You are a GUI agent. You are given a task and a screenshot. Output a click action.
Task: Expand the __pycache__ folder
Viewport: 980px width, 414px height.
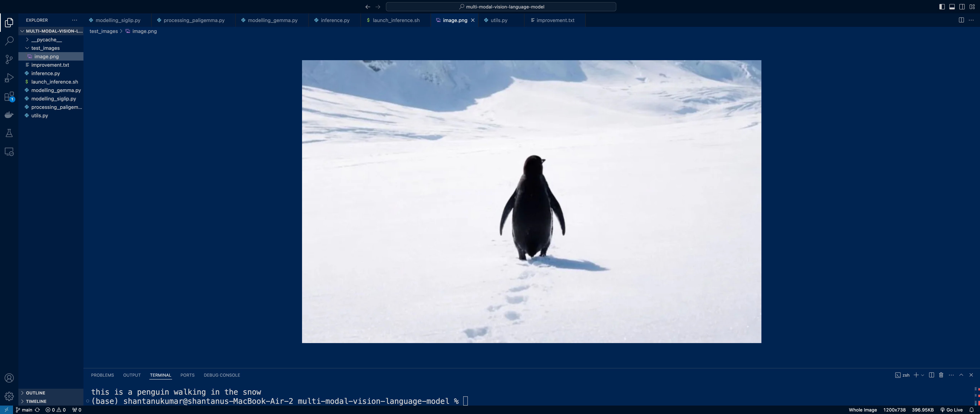point(46,40)
